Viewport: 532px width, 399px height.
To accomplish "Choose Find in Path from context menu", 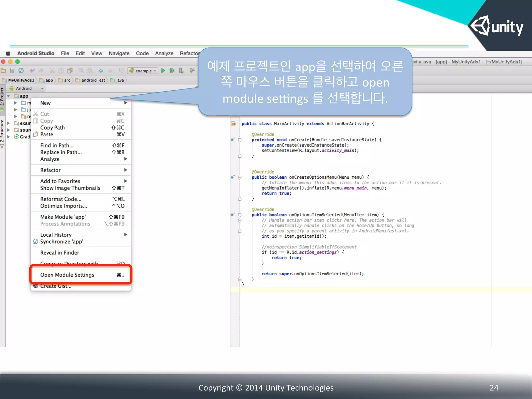I will click(x=81, y=145).
